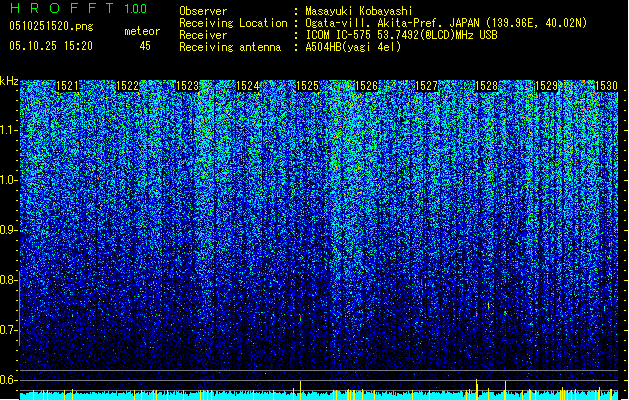The height and width of the screenshot is (400, 629).
Task: Click the 1527 time marker
Action: pyautogui.click(x=426, y=86)
